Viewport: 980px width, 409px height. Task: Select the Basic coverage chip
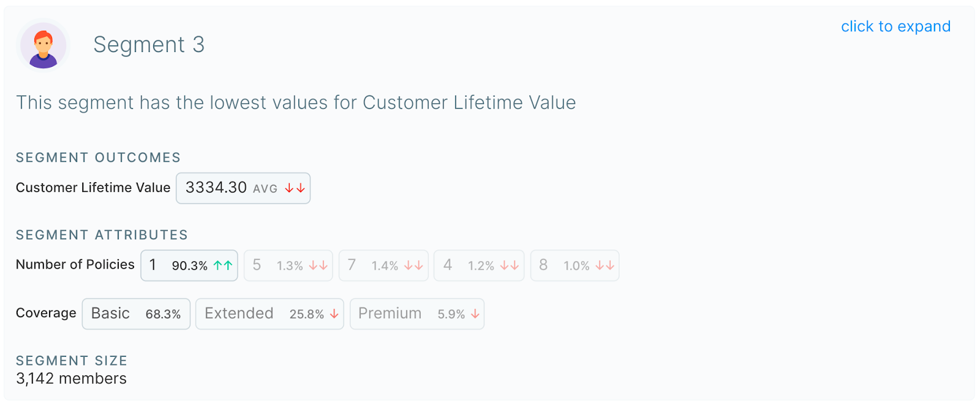136,313
